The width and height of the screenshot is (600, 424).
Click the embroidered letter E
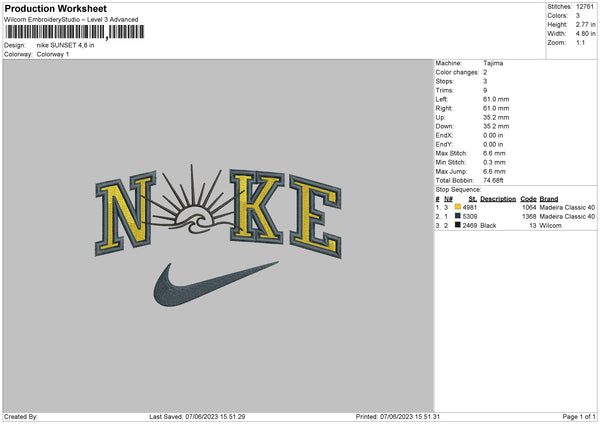(315, 216)
